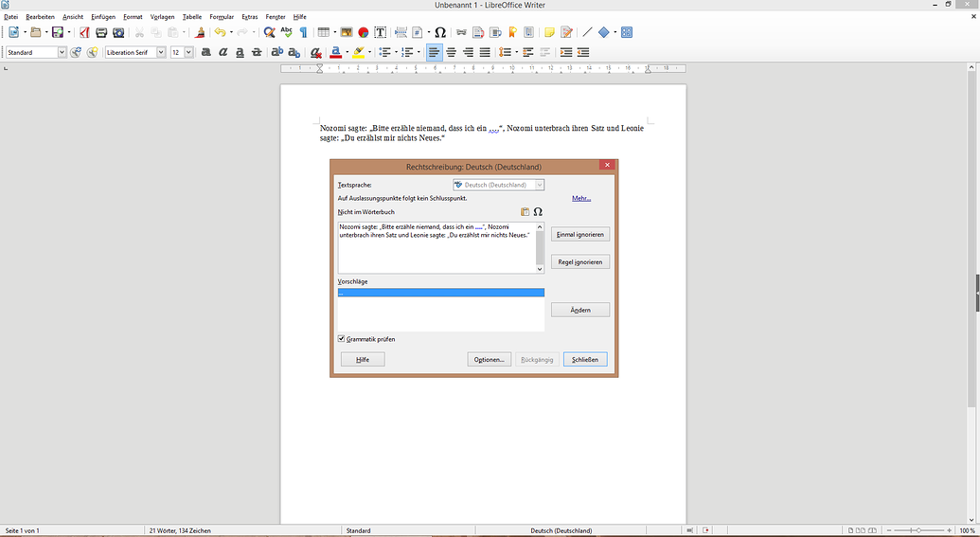Open Print Preview icon
Image resolution: width=980 pixels, height=537 pixels.
118,32
